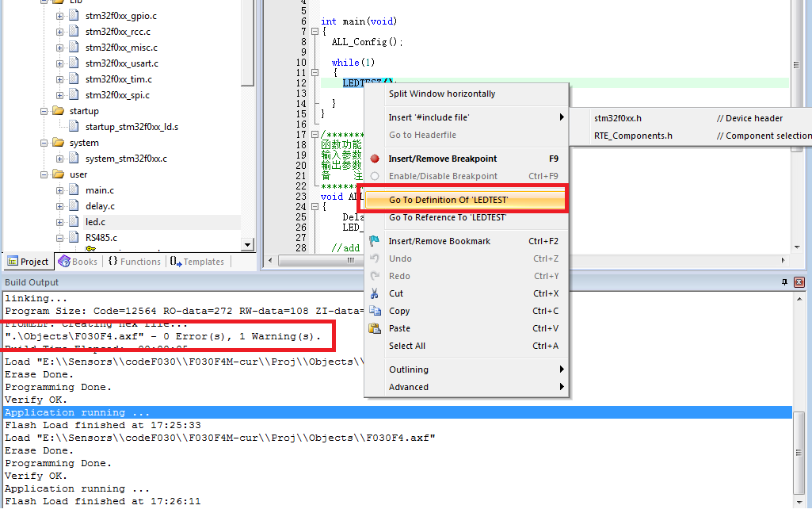This screenshot has width=812, height=513.
Task: Expand stm32f0xx_misc.c tree node
Action: [59, 48]
